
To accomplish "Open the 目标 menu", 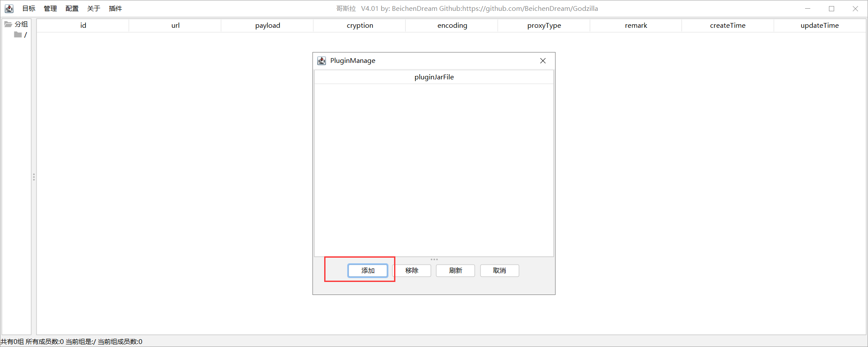I will (29, 9).
